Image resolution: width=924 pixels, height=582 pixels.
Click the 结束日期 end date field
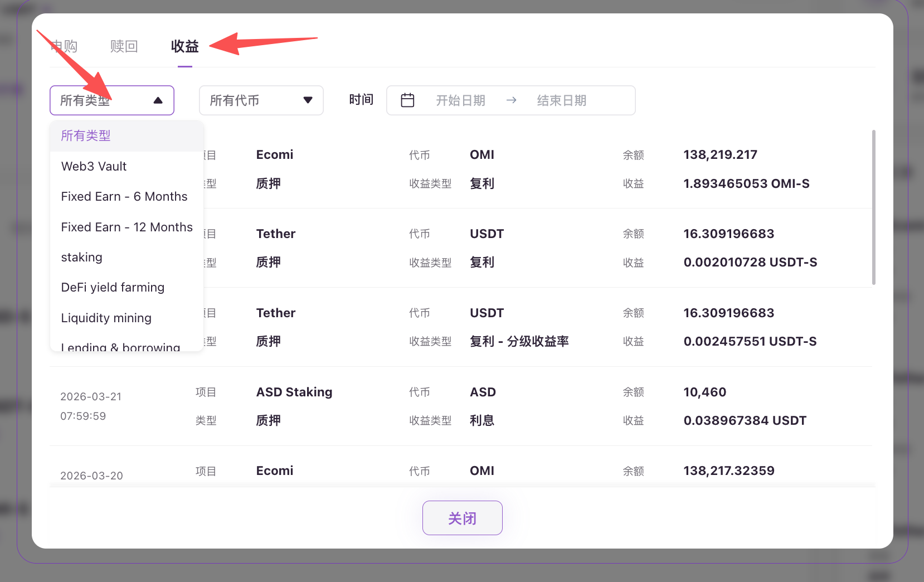(x=561, y=100)
